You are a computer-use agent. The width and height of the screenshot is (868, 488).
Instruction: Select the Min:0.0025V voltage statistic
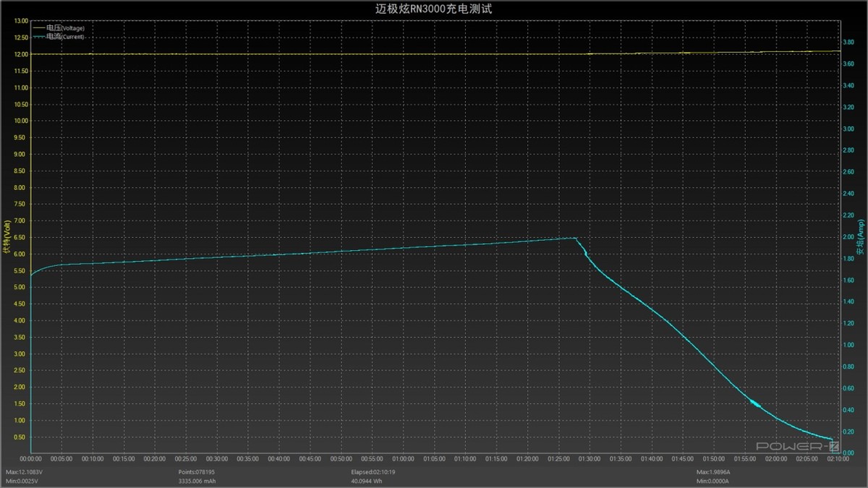point(23,480)
